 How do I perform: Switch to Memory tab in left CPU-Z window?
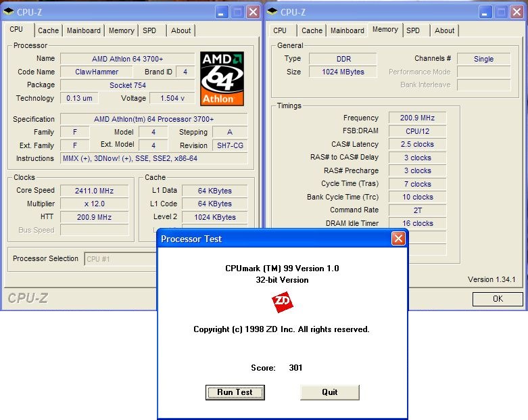point(121,30)
